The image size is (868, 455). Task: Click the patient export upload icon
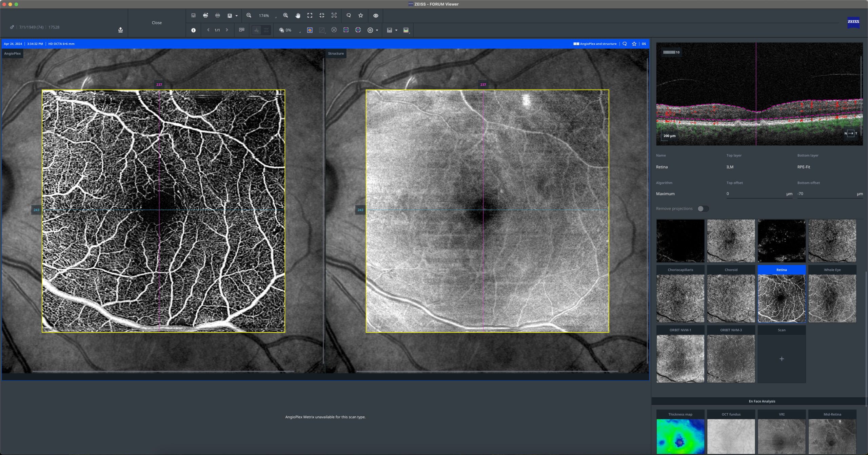(120, 30)
